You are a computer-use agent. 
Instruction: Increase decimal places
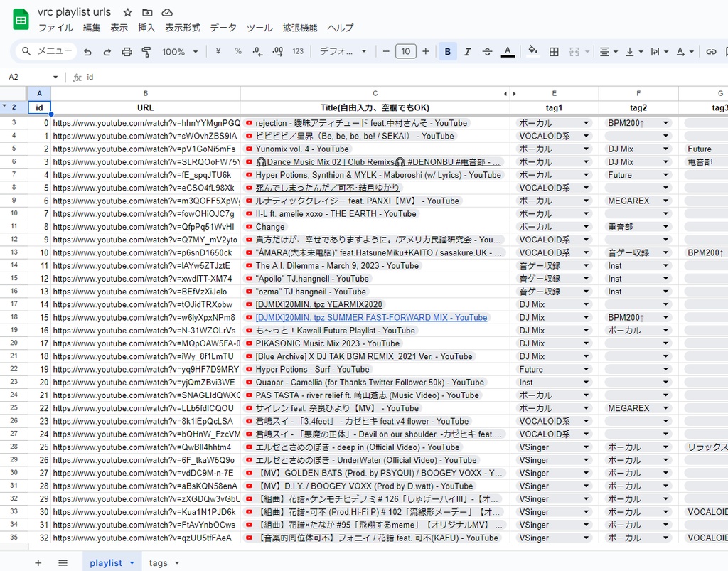coord(278,51)
